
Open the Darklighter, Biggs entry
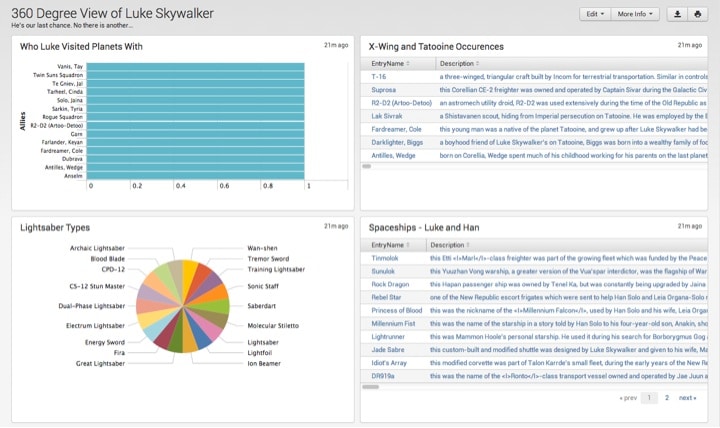click(397, 142)
